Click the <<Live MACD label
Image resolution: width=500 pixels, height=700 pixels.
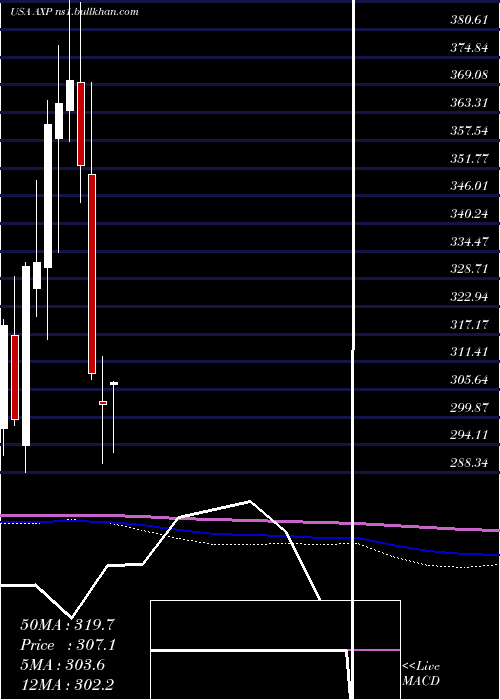click(x=421, y=674)
